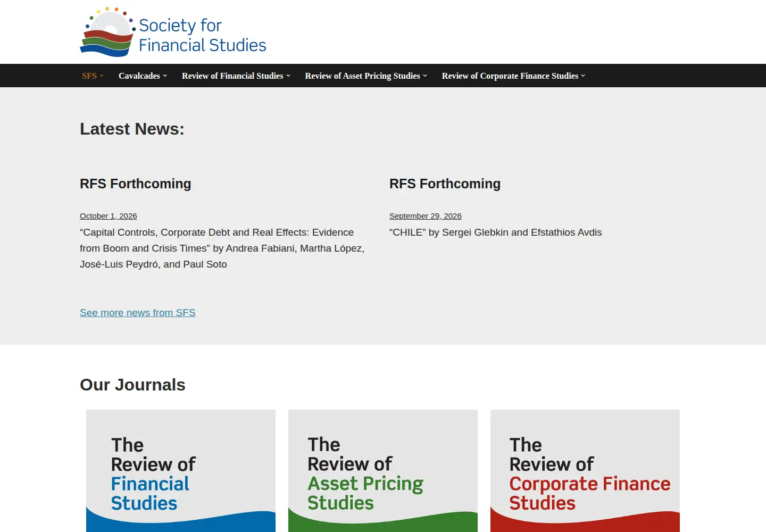Expand the Cavalcades dropdown arrow
Viewport: 766px width, 532px height.
(x=165, y=76)
